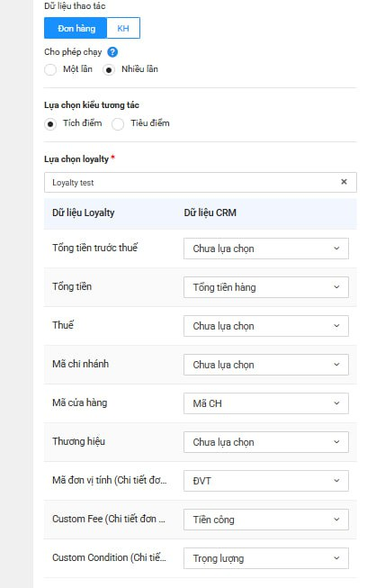367x588 pixels.
Task: Open the Tổng tiền dropdown showing Tổng tiền hàng
Action: [x=266, y=287]
